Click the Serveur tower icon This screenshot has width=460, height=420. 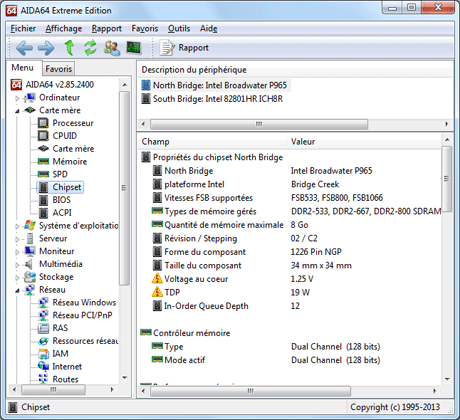tap(30, 239)
